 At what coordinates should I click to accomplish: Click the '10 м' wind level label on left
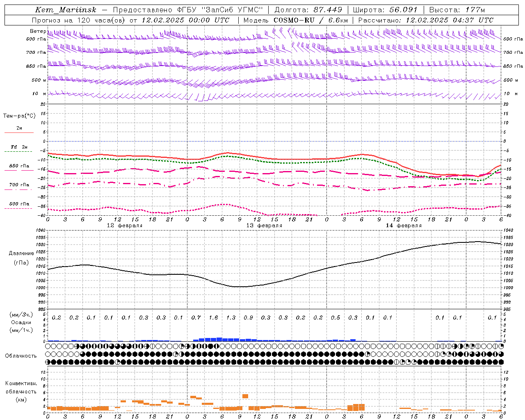pyautogui.click(x=39, y=94)
